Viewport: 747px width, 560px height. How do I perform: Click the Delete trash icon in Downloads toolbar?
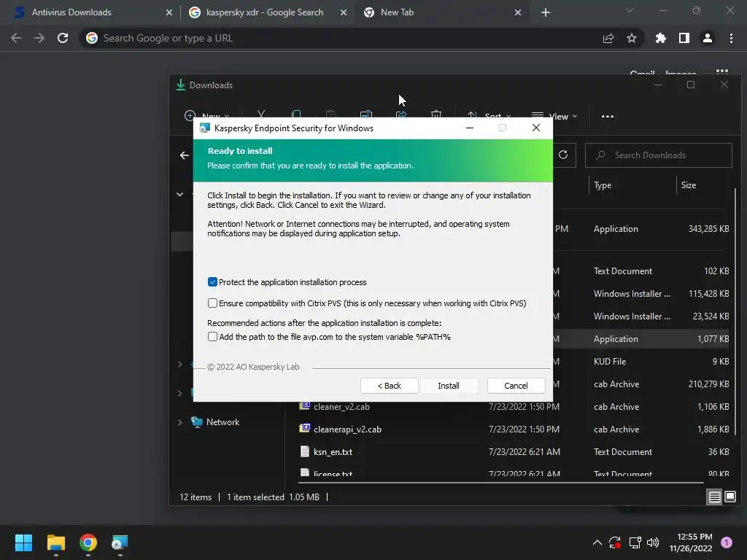(x=436, y=114)
